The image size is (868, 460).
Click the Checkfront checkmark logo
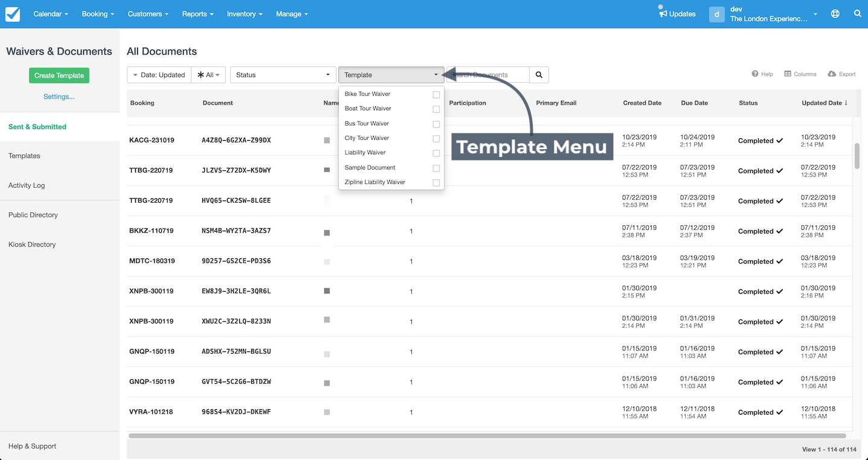pos(13,14)
